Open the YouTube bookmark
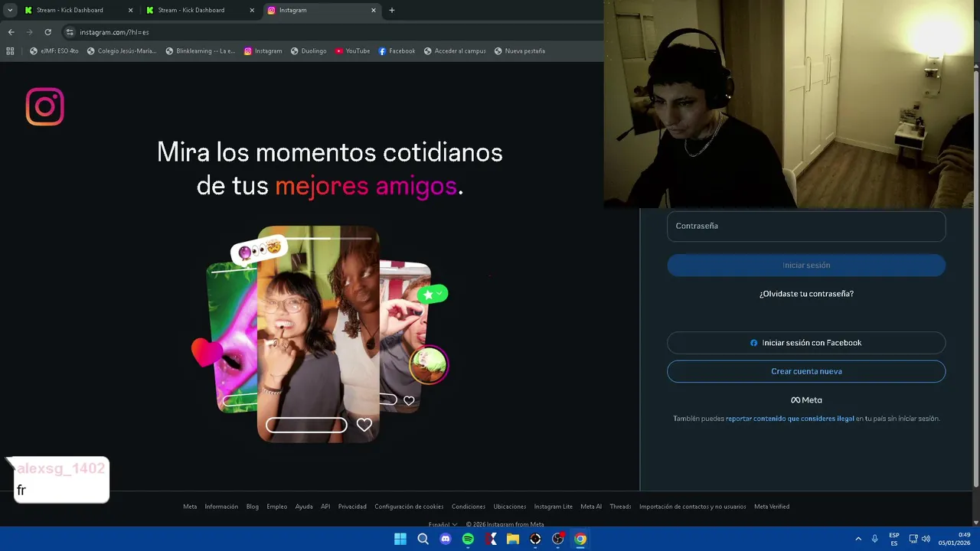980x551 pixels. tap(352, 51)
